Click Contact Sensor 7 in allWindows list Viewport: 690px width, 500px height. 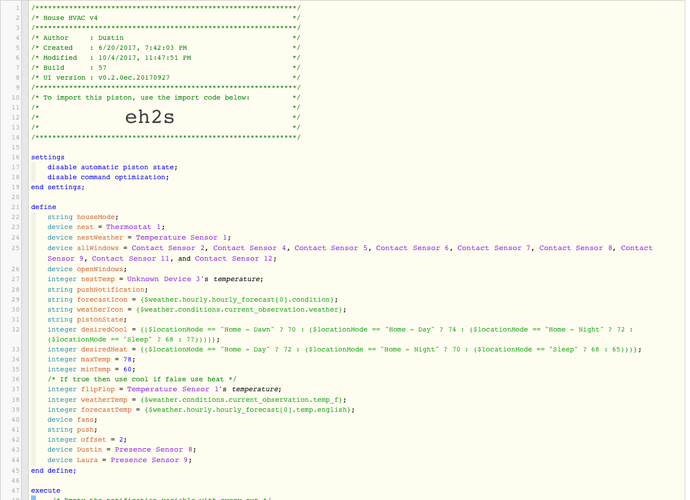coord(494,248)
